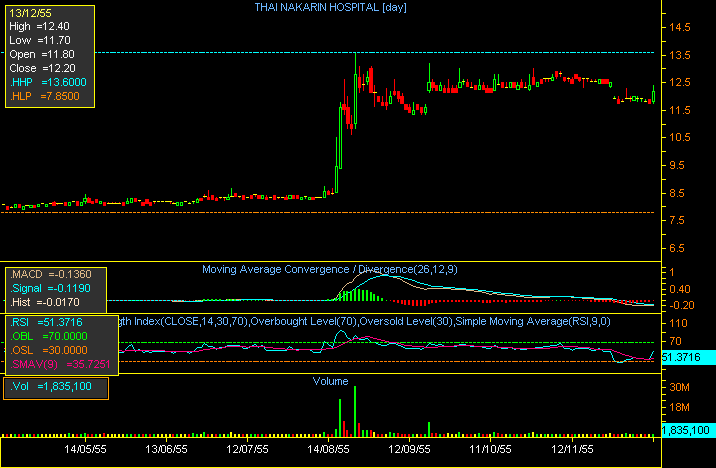Click the 9.5 price axis label
The height and width of the screenshot is (468, 716).
click(x=677, y=165)
